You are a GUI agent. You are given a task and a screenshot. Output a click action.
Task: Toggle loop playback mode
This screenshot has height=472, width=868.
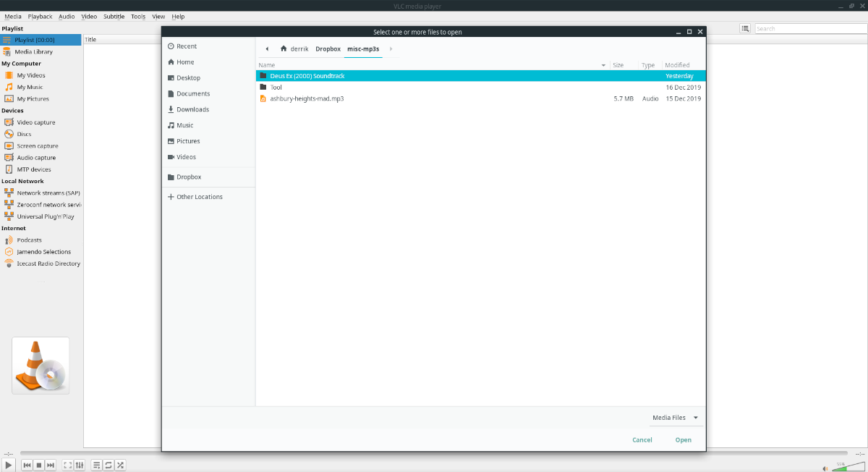point(108,465)
